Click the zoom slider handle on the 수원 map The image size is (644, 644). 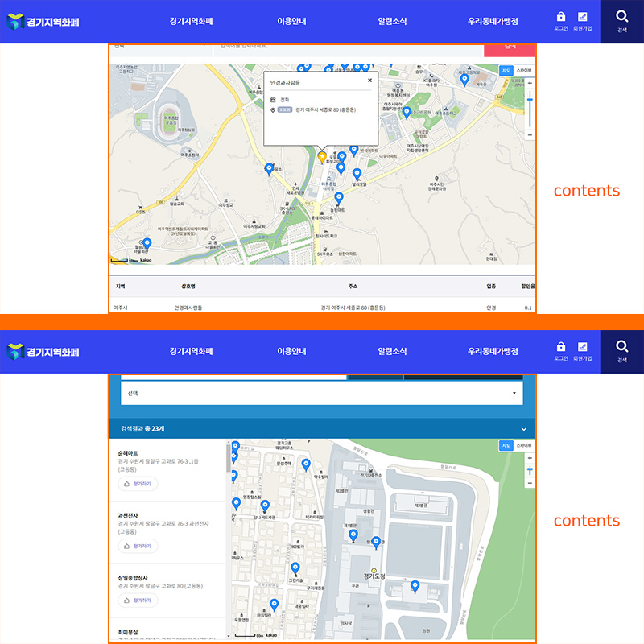tap(530, 469)
